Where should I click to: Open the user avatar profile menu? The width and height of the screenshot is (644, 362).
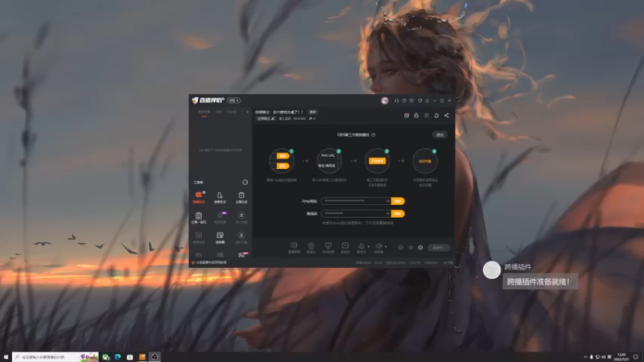click(385, 101)
